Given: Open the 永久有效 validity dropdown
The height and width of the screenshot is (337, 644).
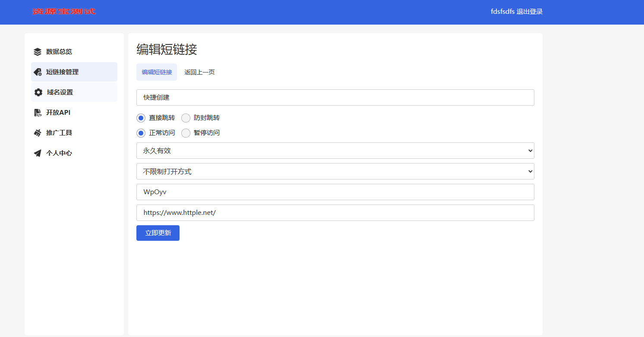Looking at the screenshot, I should 335,151.
